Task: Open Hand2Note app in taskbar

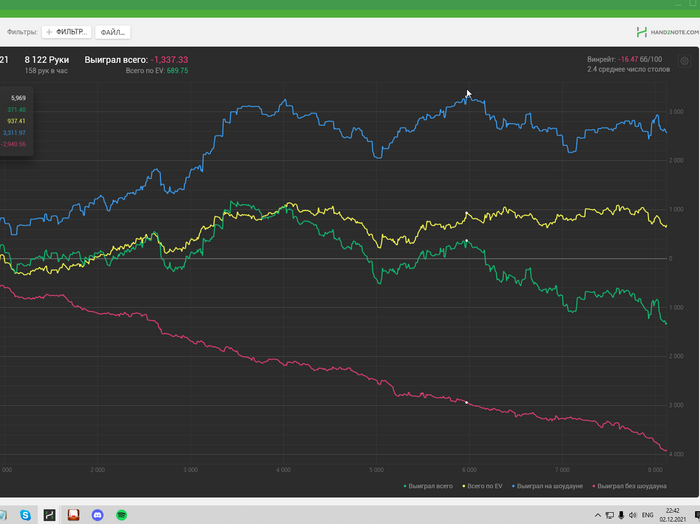Action: [50, 515]
